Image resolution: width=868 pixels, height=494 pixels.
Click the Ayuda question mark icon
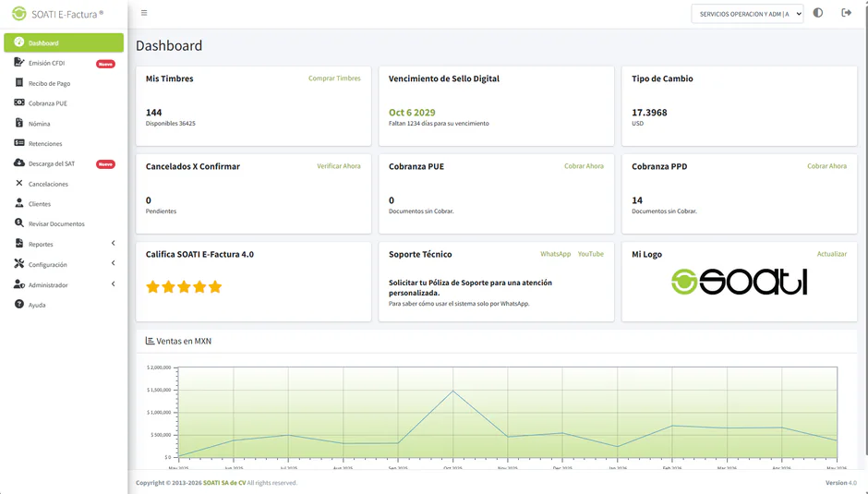click(x=18, y=304)
